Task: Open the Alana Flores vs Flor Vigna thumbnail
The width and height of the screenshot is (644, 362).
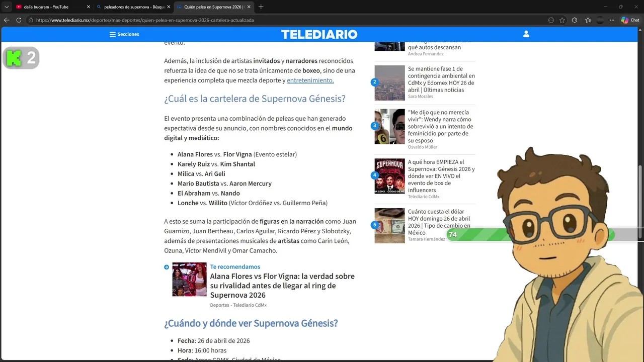Action: (189, 279)
